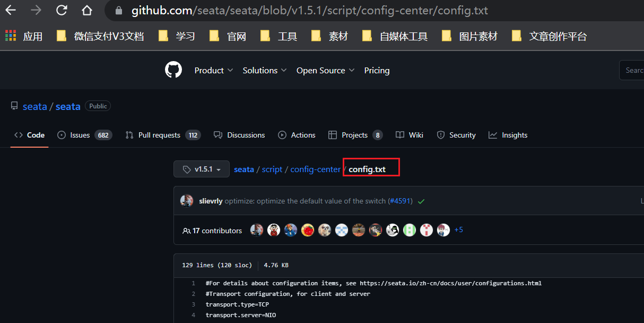Open the 官网 bookmark folder
The image size is (644, 323).
228,36
